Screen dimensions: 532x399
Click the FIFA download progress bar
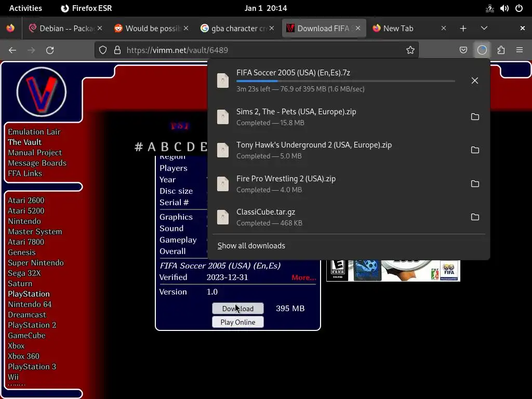point(345,81)
